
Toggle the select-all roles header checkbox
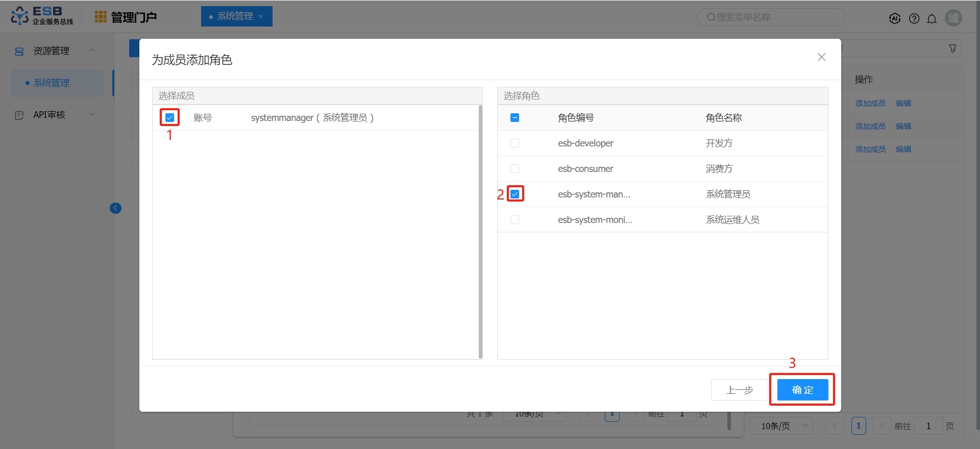coord(514,118)
